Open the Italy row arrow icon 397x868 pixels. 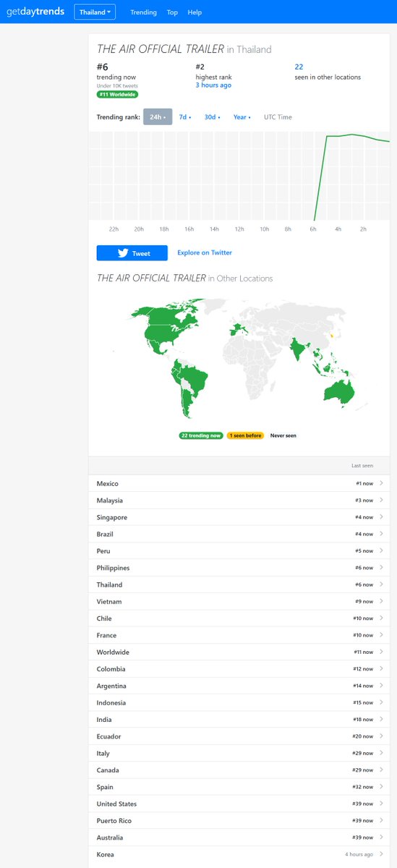[x=381, y=754]
